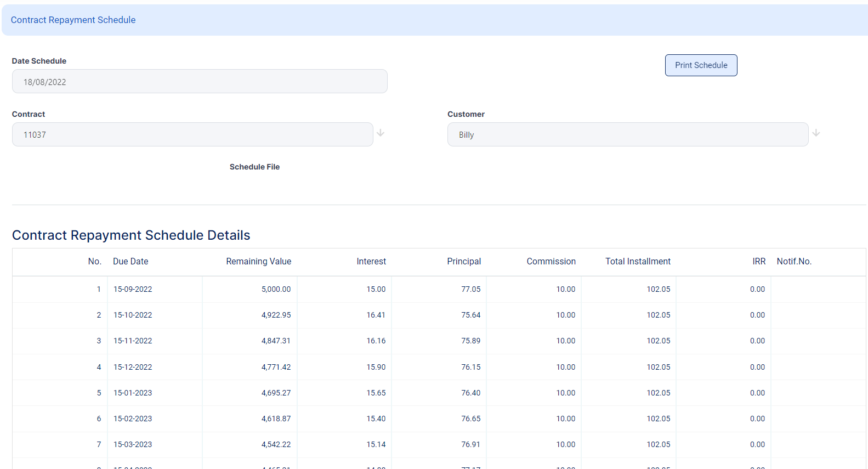Click the Total Installment column header
The height and width of the screenshot is (469, 868).
click(x=638, y=262)
